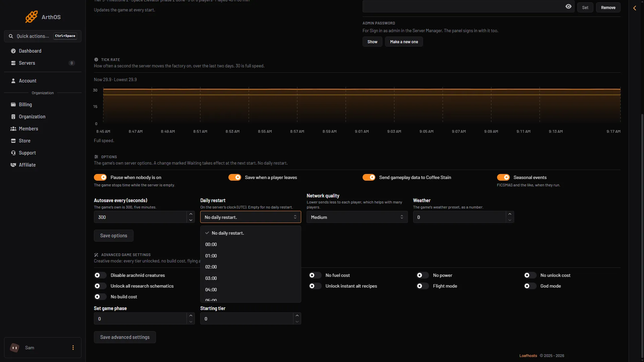This screenshot has height=362, width=644.
Task: Select No daily restart option
Action: tap(251, 233)
